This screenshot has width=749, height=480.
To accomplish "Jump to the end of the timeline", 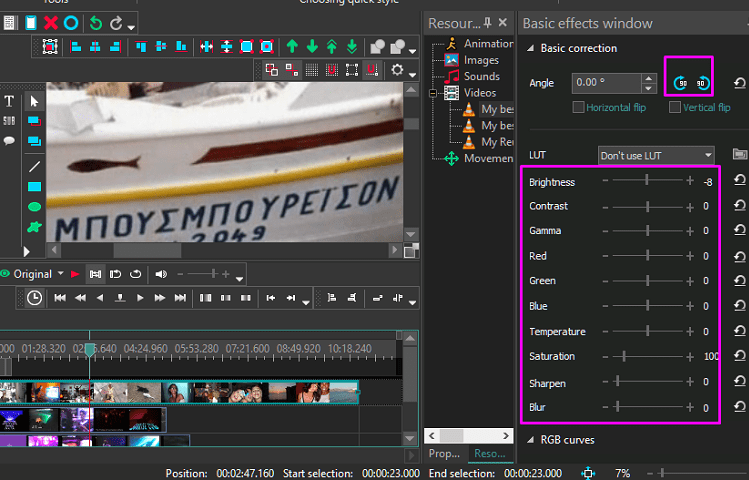I will (180, 298).
